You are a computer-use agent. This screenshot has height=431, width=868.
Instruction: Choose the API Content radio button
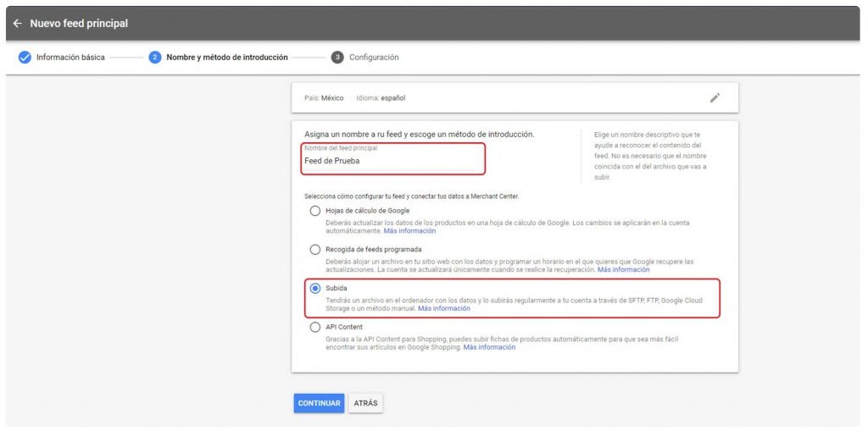[315, 327]
